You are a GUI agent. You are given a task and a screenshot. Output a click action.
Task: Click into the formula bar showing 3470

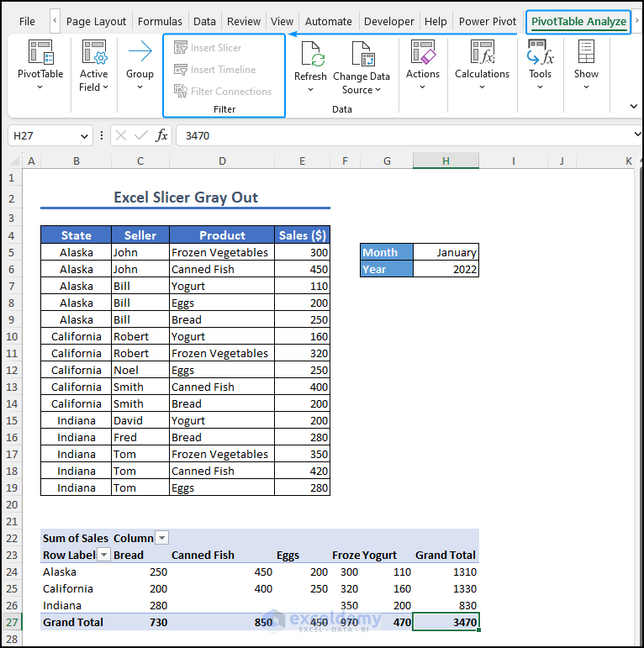tap(404, 135)
